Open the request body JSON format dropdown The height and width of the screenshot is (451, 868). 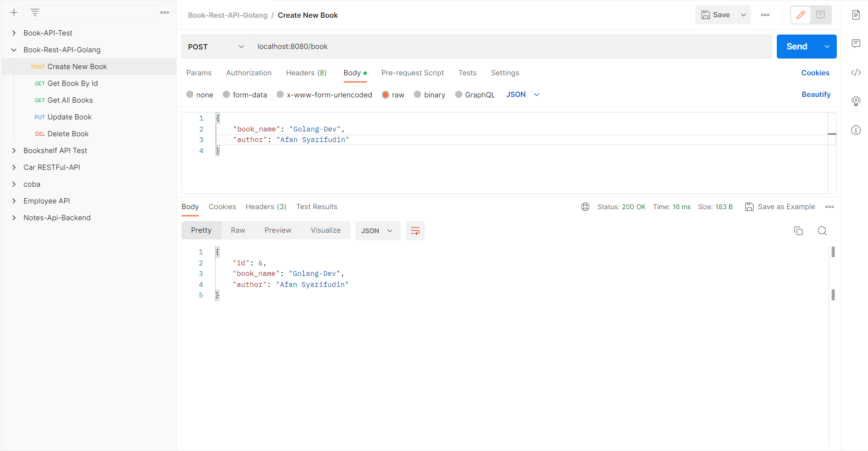click(523, 95)
